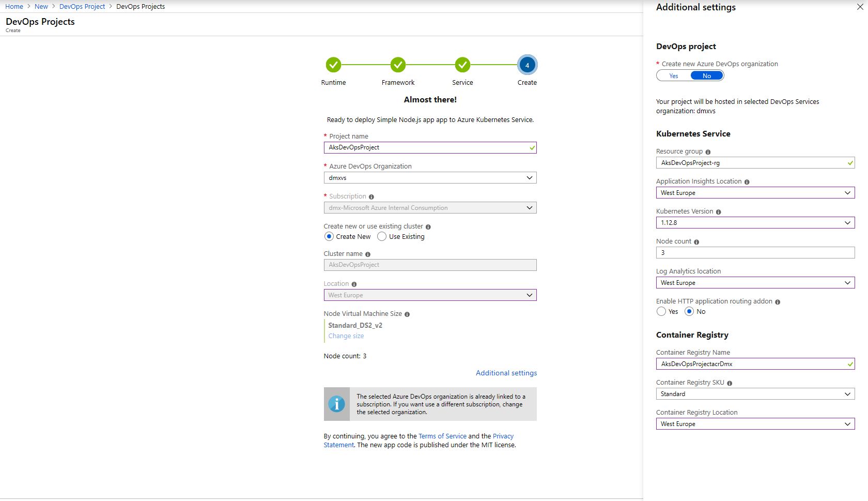Screen dimensions: 868x501
Task: Show Resource group info icon
Action: coord(708,152)
